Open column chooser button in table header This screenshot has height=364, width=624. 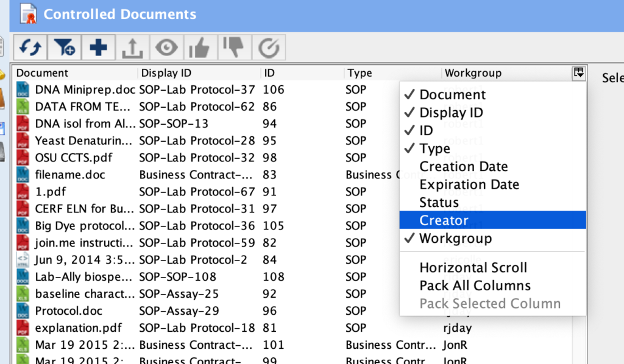coord(578,73)
